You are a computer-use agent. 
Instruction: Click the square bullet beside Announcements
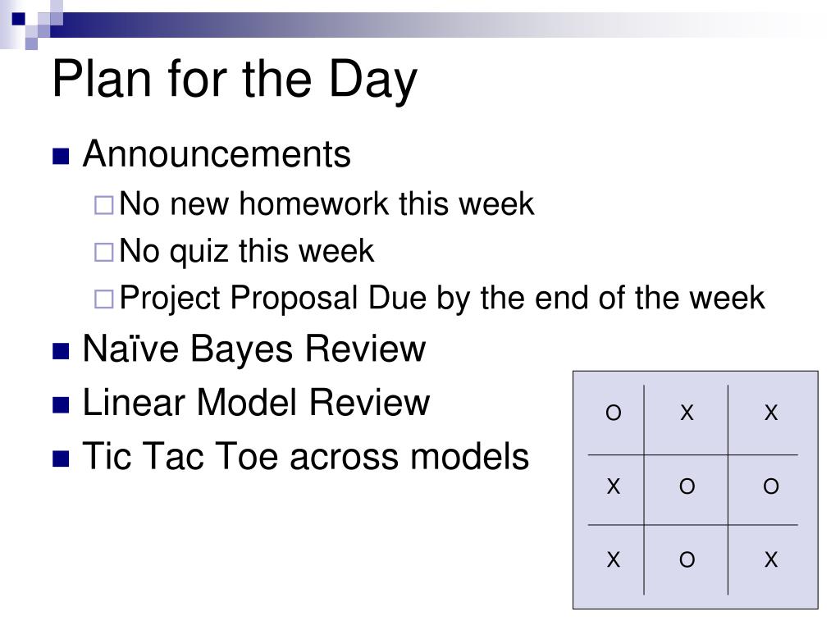61,157
